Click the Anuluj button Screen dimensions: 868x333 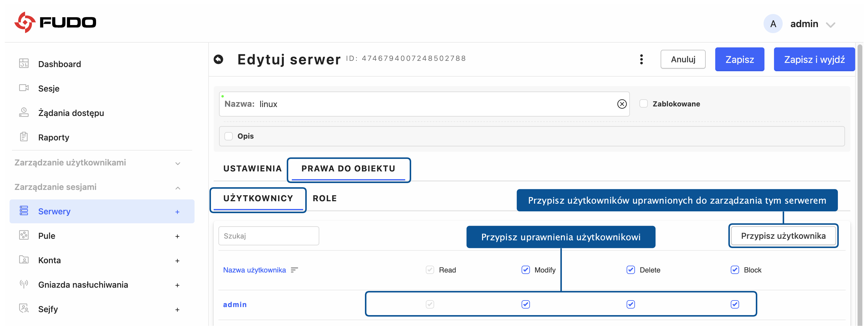click(x=683, y=59)
